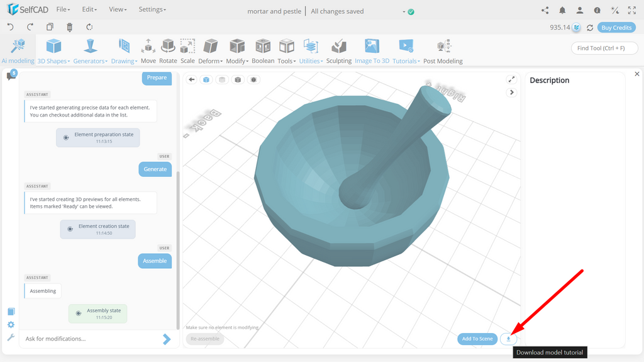Screen dimensions: 644x362
Task: Open the user account icon
Action: pos(579,10)
